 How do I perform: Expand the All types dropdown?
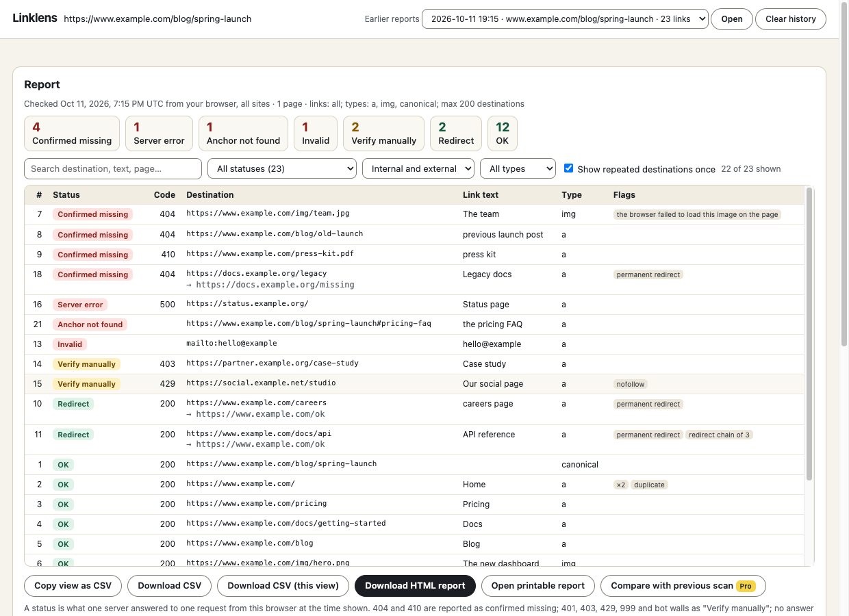pyautogui.click(x=518, y=168)
